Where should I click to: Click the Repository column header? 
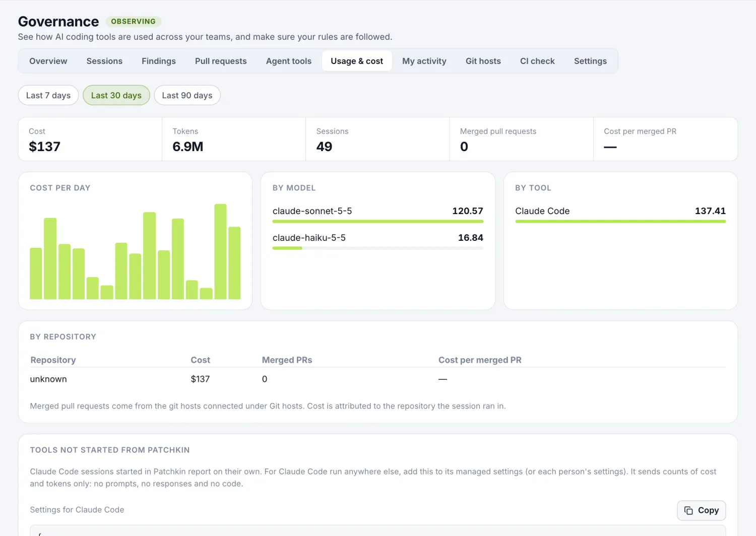click(x=53, y=360)
